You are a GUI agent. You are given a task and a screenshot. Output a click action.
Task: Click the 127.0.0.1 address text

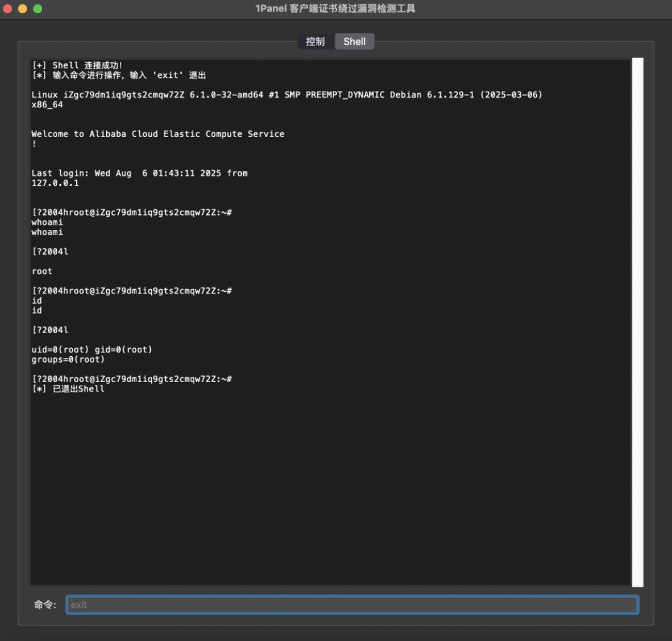[55, 183]
